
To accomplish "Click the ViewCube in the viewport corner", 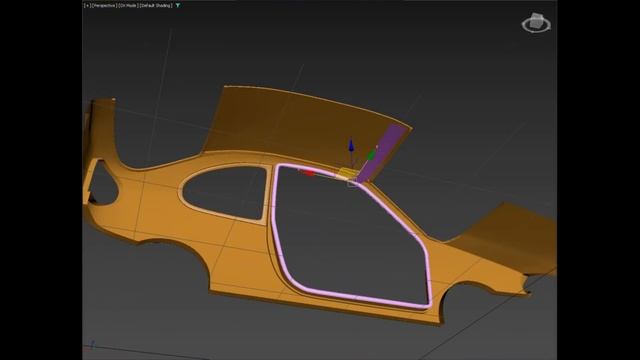I will tap(536, 23).
